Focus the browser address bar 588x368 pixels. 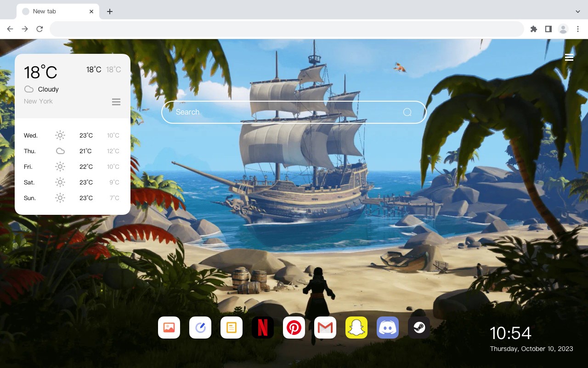pos(287,29)
